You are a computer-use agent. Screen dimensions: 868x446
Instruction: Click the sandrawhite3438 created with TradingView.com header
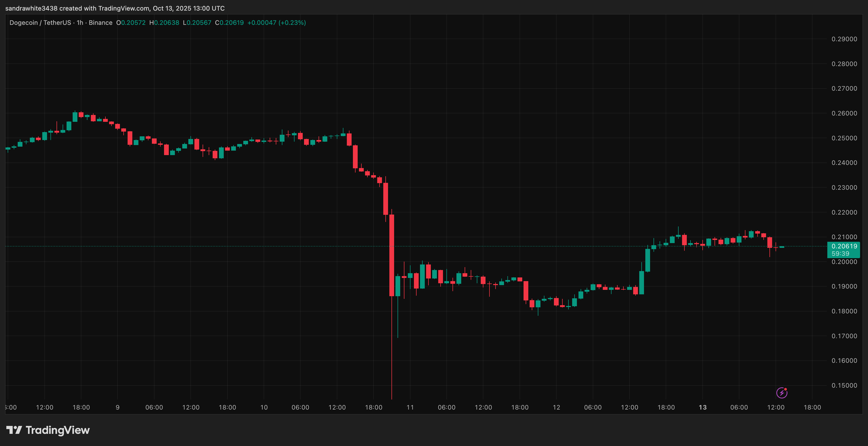tap(115, 8)
